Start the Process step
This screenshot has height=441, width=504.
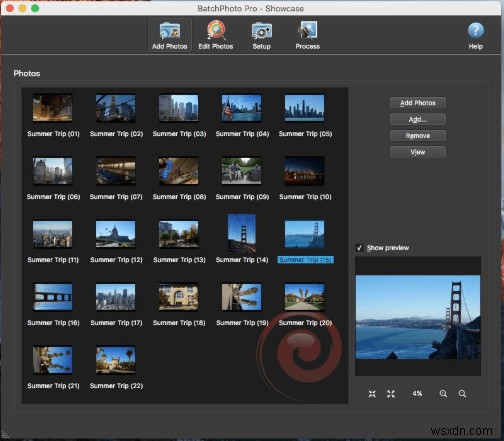[307, 35]
